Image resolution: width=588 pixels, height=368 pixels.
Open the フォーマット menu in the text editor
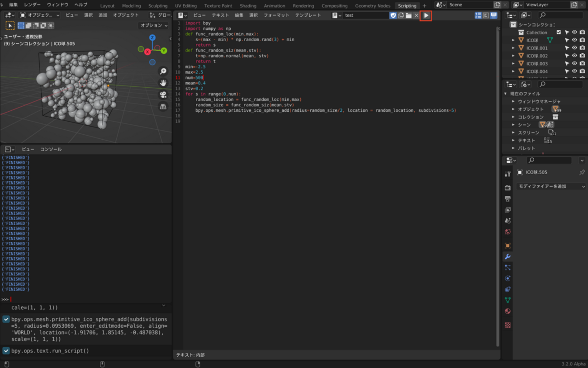(x=276, y=15)
